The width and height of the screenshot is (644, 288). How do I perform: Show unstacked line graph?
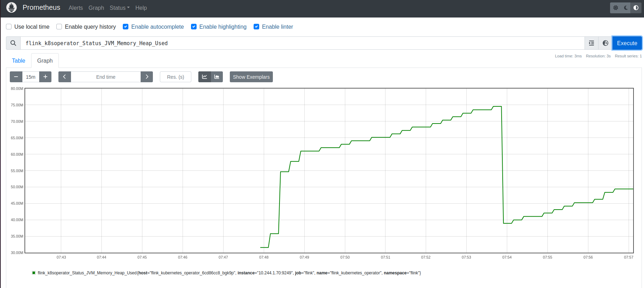coord(205,77)
